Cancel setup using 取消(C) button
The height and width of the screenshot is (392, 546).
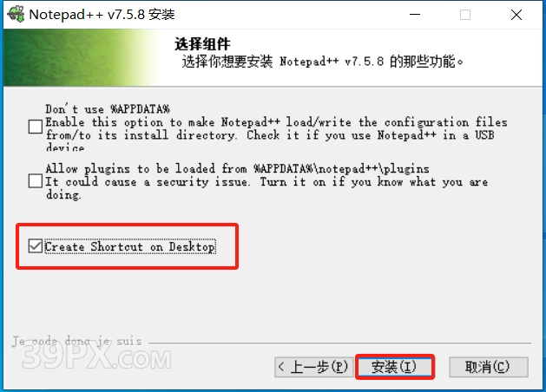[488, 367]
